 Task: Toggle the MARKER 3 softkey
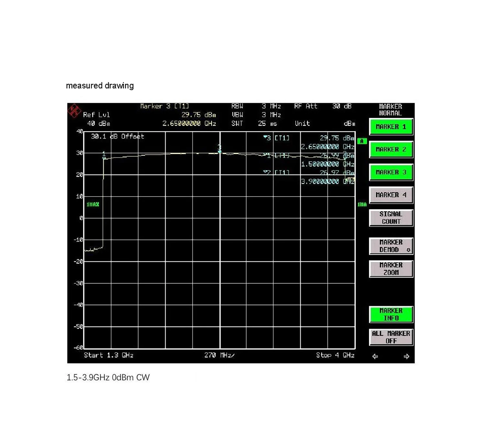click(x=391, y=172)
